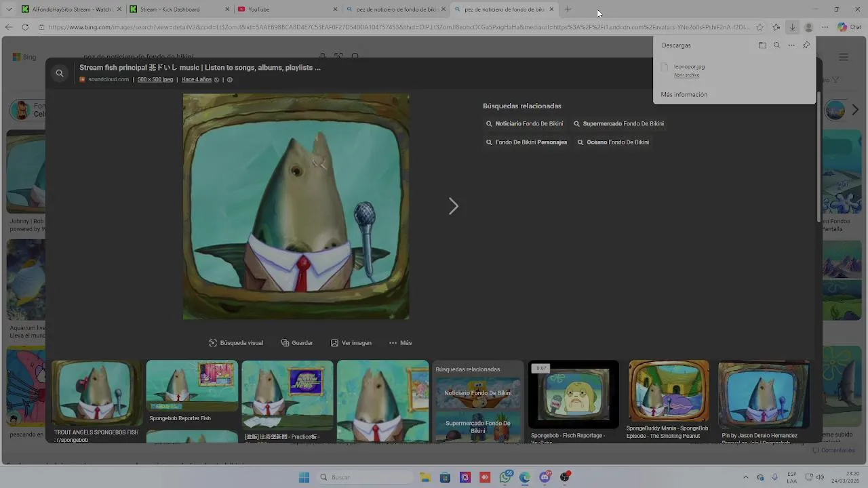Open 'Spongebob - Fisch Reportage' video thumbnail
The image size is (868, 488).
(x=574, y=395)
